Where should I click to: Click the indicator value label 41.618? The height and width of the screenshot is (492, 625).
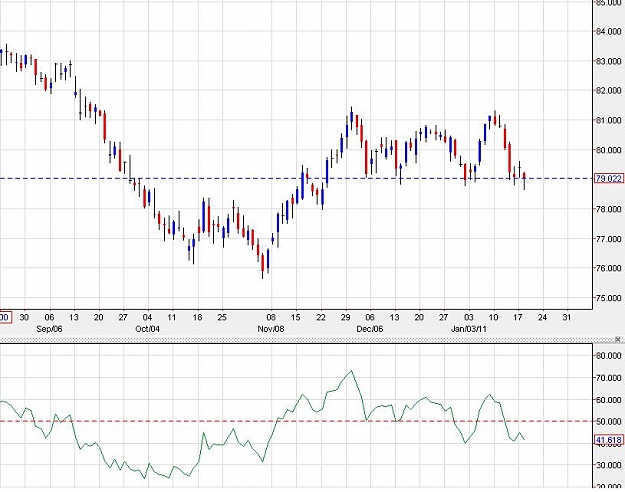pyautogui.click(x=609, y=440)
